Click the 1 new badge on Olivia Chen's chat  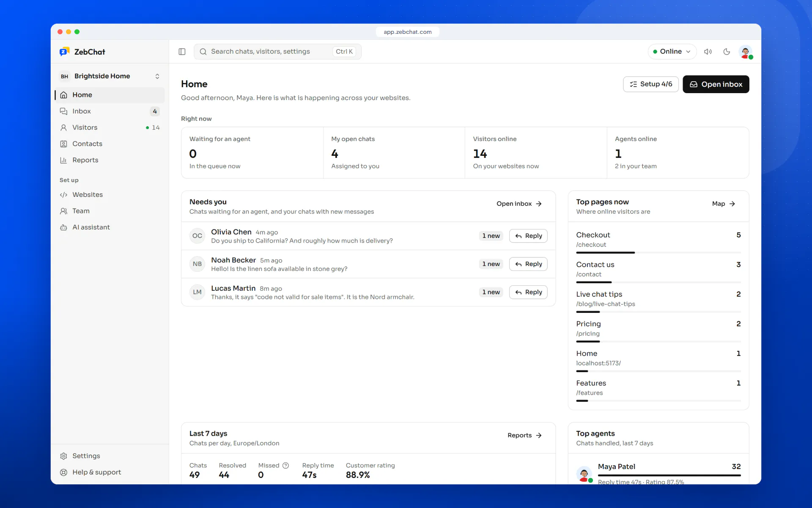491,236
